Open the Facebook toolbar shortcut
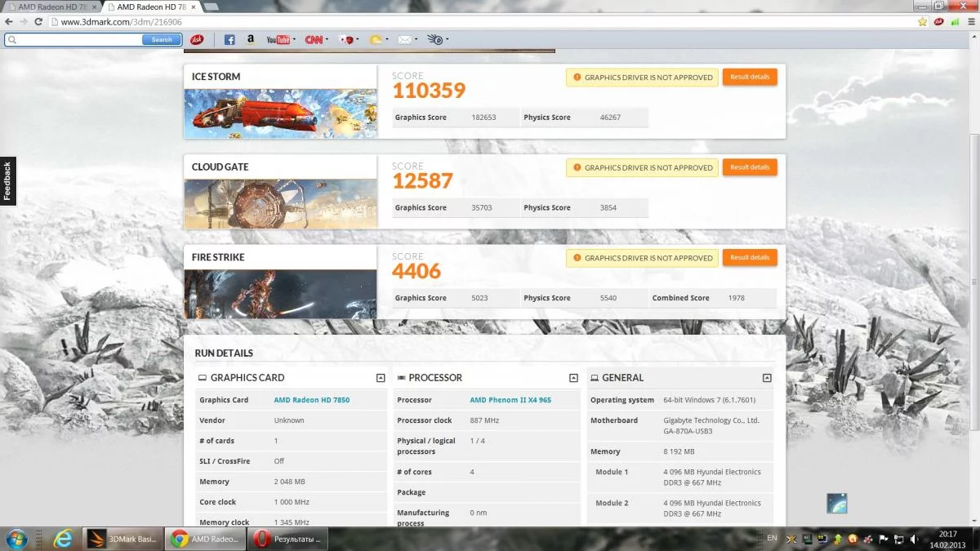This screenshot has height=551, width=980. click(229, 39)
